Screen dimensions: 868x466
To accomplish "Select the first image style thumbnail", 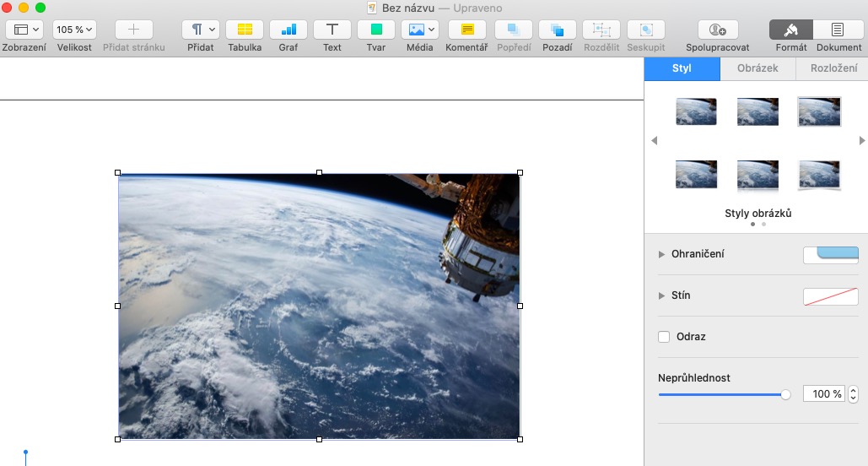I will pos(696,111).
